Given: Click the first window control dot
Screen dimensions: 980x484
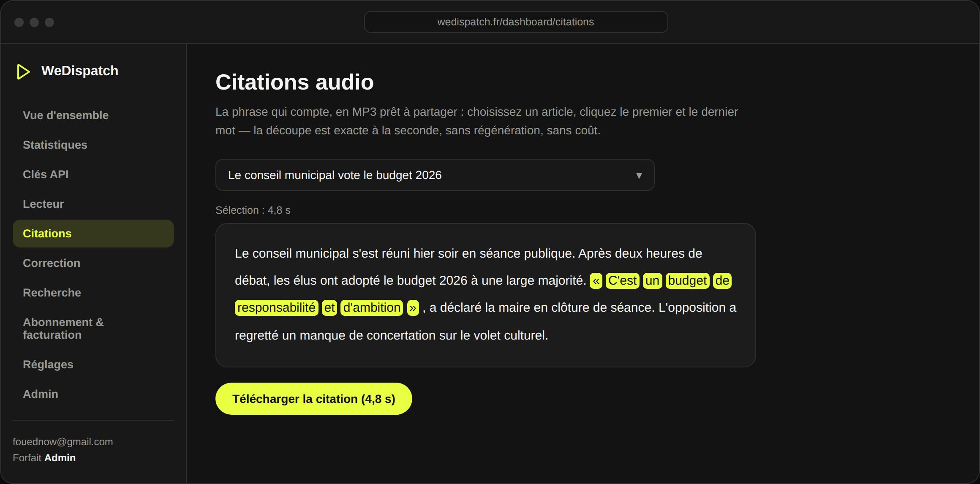Looking at the screenshot, I should tap(19, 22).
